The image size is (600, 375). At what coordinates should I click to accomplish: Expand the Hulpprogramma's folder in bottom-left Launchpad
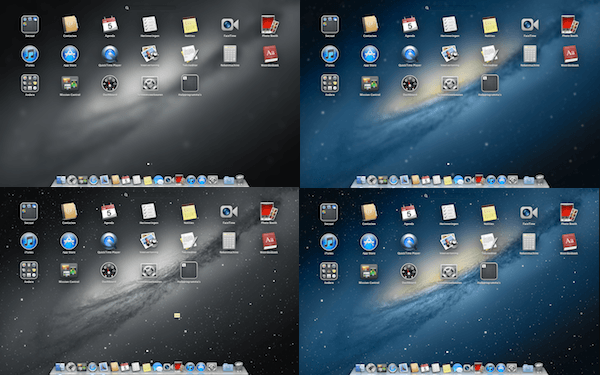coord(189,271)
